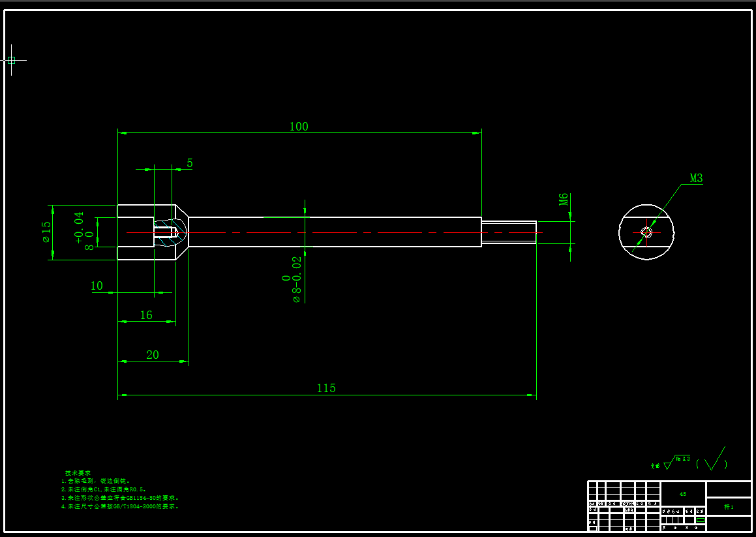Click the crosshair cursor pickbox
Viewport: 756px width, 537px height.
(12, 60)
